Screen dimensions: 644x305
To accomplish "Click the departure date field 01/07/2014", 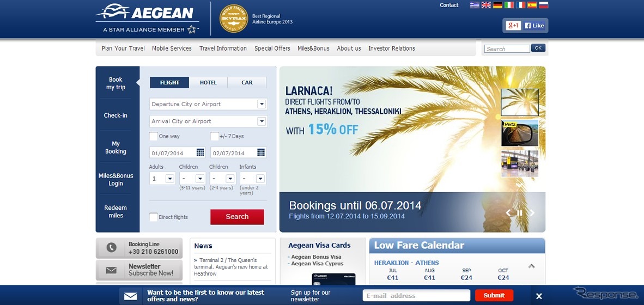I will (x=178, y=152).
